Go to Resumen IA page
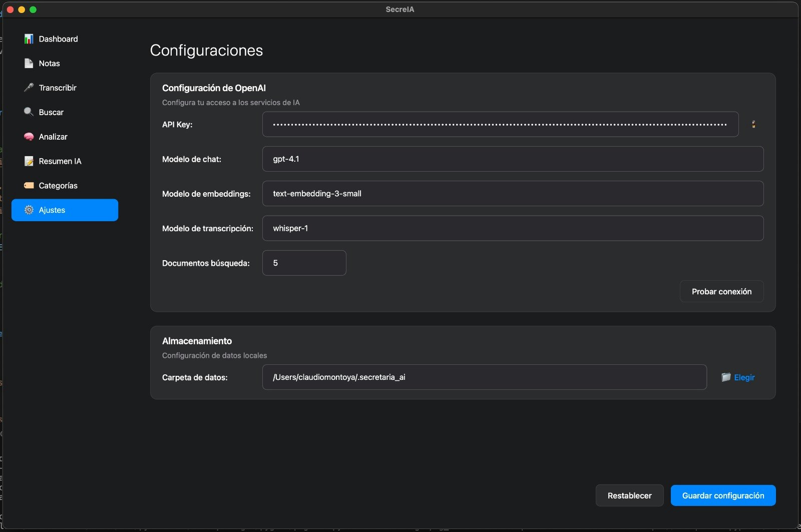Viewport: 801px width, 532px height. tap(60, 161)
